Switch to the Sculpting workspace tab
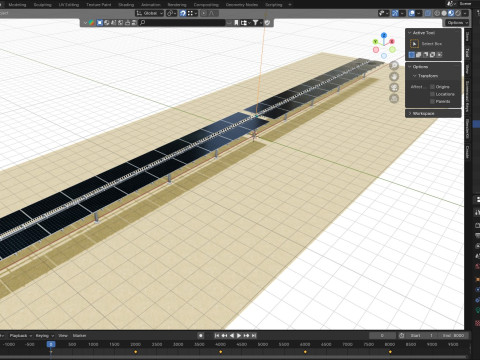 point(42,5)
